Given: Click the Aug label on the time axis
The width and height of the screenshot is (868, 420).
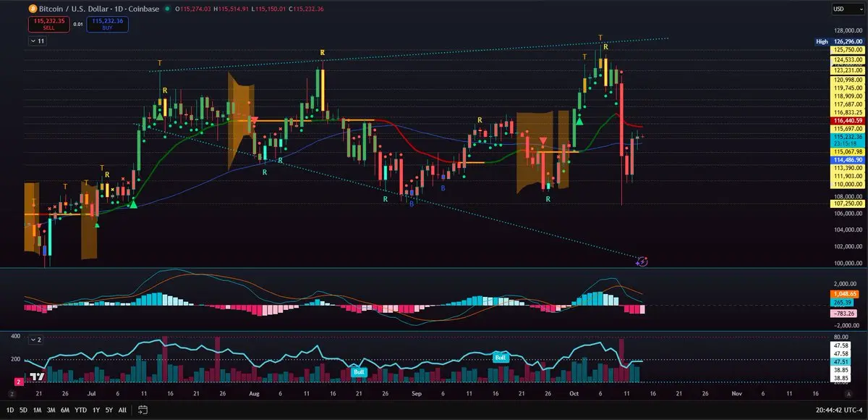Looking at the screenshot, I should pyautogui.click(x=253, y=394).
